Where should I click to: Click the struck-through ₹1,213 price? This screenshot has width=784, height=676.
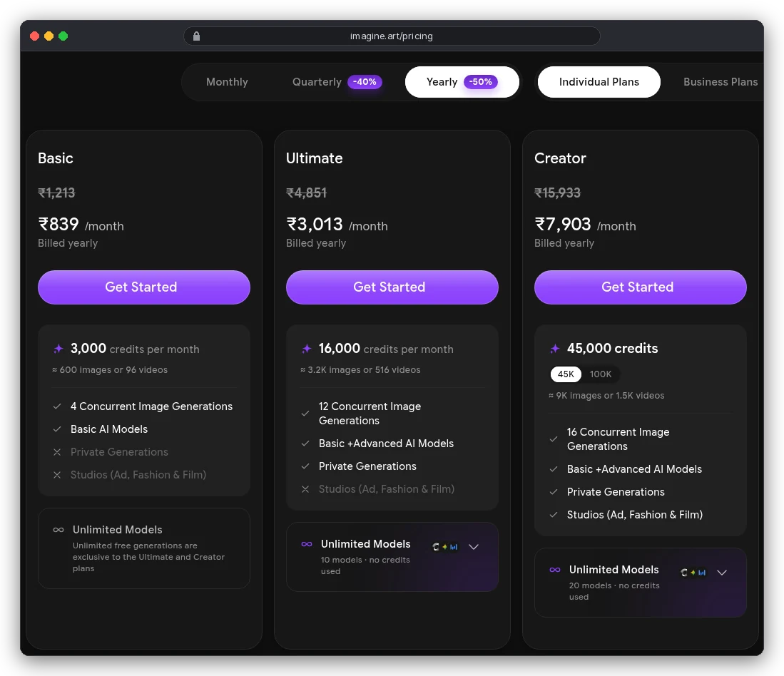(x=56, y=193)
